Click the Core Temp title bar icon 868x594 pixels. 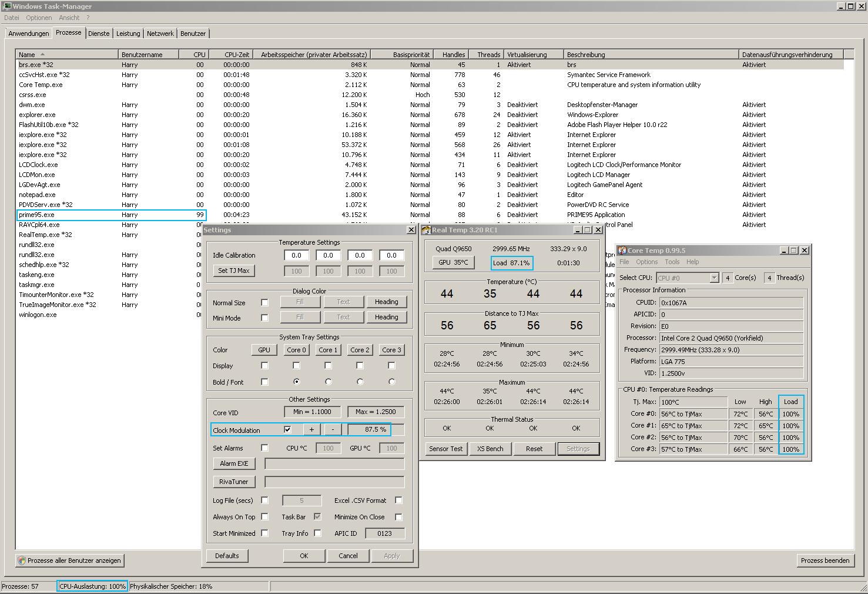(x=622, y=251)
